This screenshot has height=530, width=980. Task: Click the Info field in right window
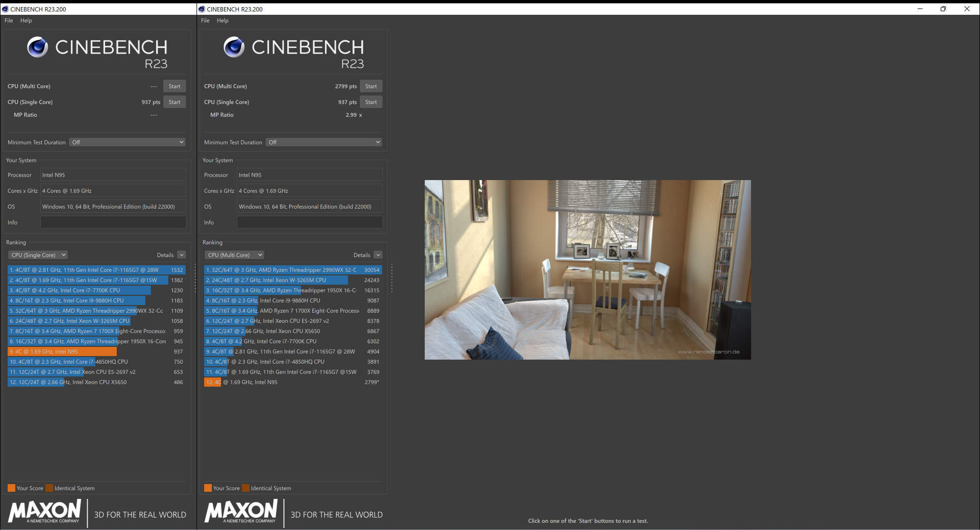pyautogui.click(x=309, y=222)
